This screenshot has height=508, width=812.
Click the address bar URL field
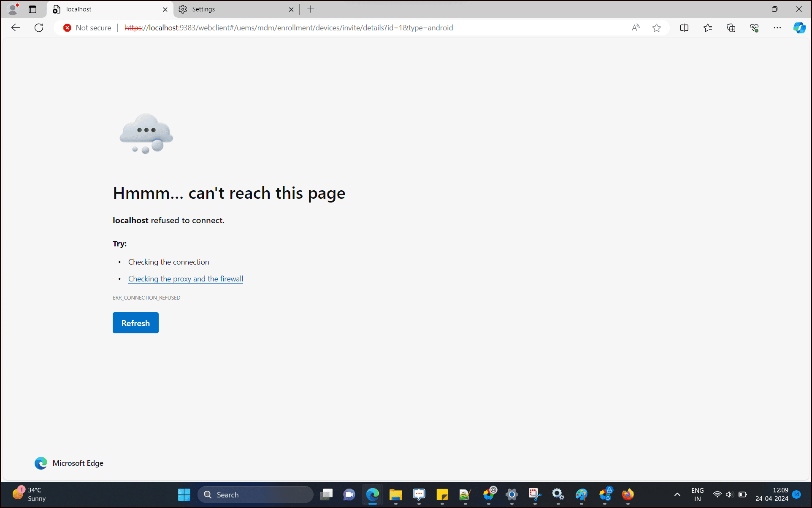pos(287,27)
